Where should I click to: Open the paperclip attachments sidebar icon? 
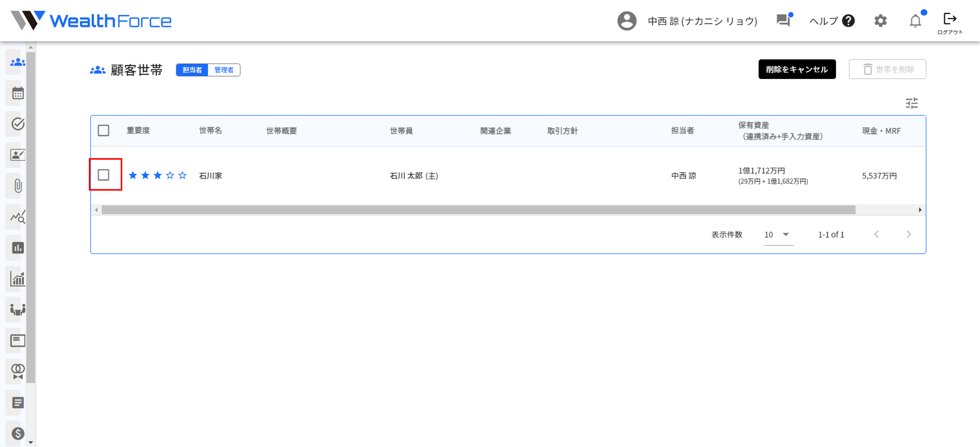tap(18, 186)
